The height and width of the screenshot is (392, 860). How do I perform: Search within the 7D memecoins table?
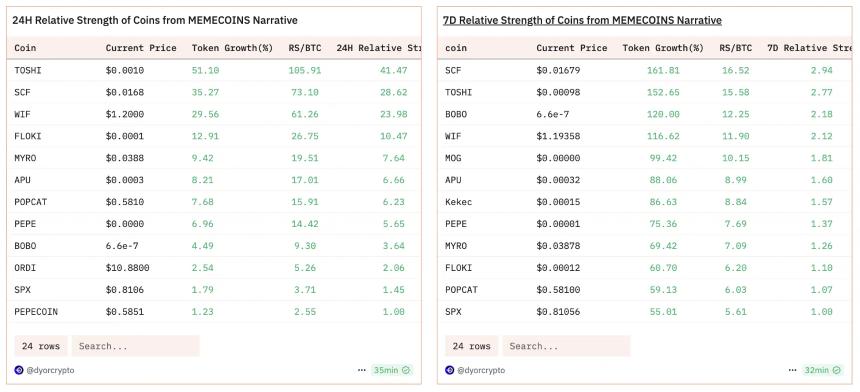(x=566, y=346)
